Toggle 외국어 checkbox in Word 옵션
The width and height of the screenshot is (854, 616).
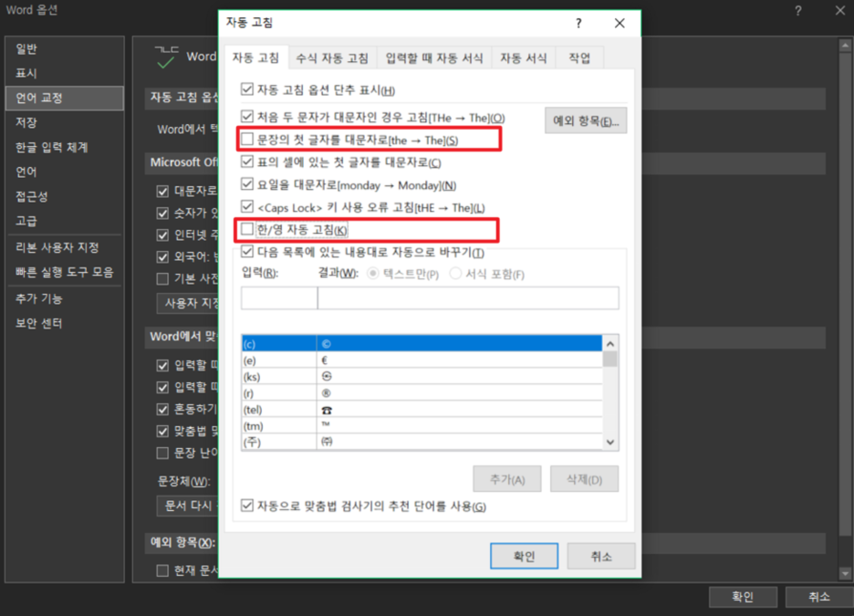pos(162,256)
